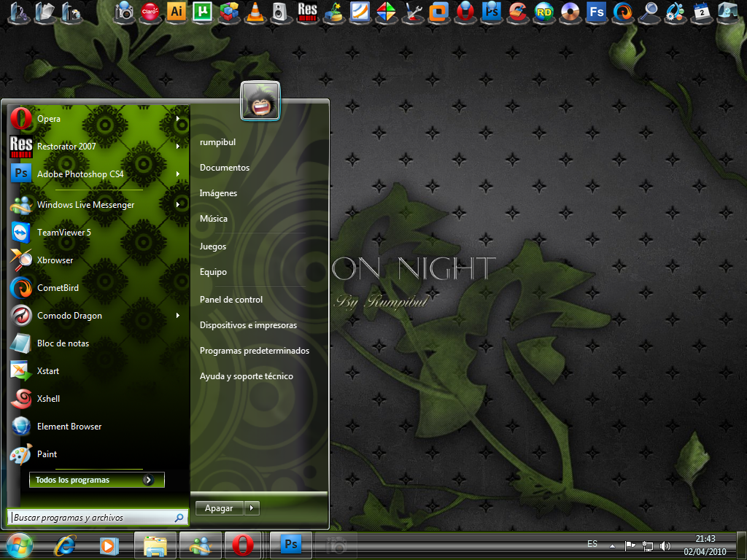This screenshot has width=747, height=560.
Task: Switch to Photoshop on the taskbar
Action: tap(291, 545)
